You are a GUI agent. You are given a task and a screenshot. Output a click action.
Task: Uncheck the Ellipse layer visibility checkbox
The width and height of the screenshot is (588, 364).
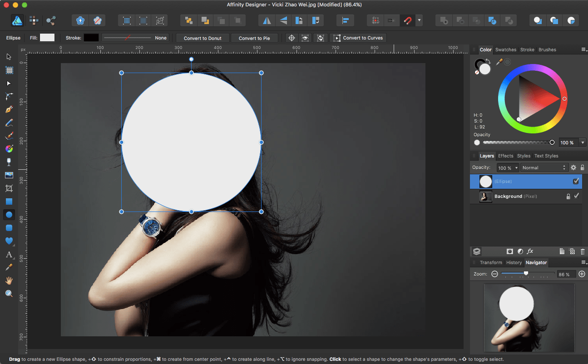click(576, 181)
